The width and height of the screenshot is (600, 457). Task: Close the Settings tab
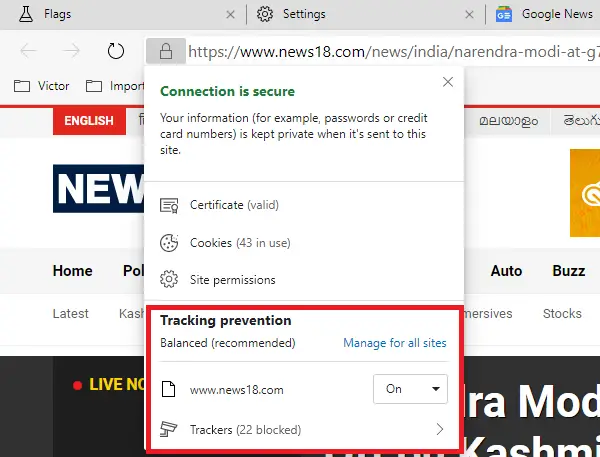click(469, 15)
